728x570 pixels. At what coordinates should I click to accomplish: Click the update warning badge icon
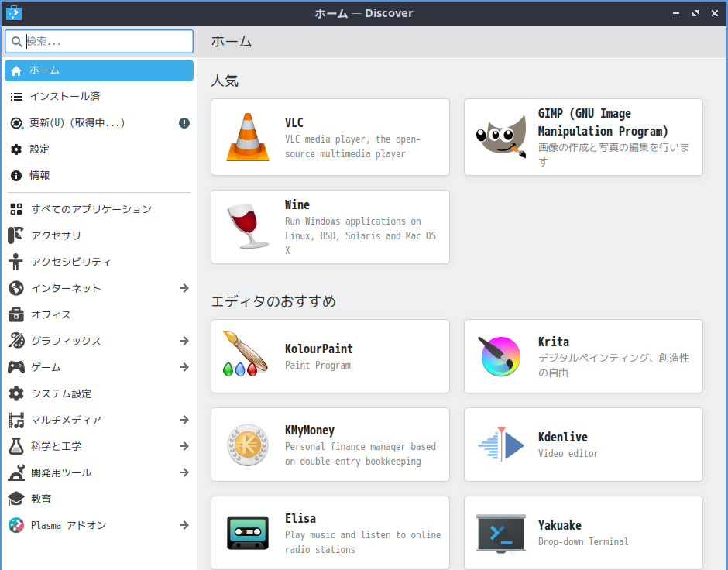(x=184, y=123)
